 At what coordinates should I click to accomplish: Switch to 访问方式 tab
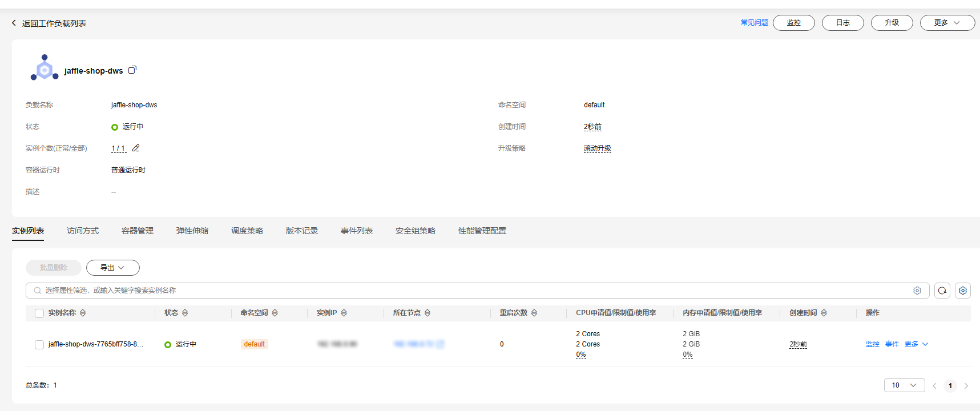coord(83,231)
